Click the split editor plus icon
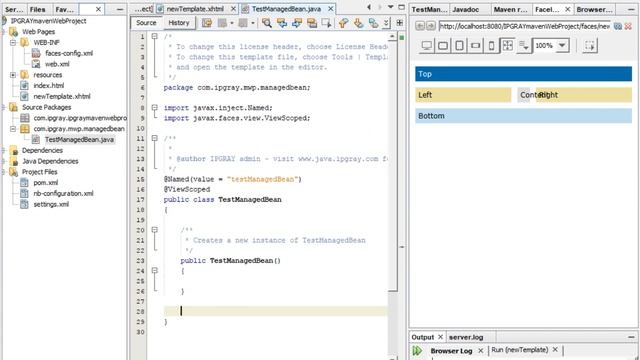This screenshot has height=360, width=640. pyautogui.click(x=400, y=23)
